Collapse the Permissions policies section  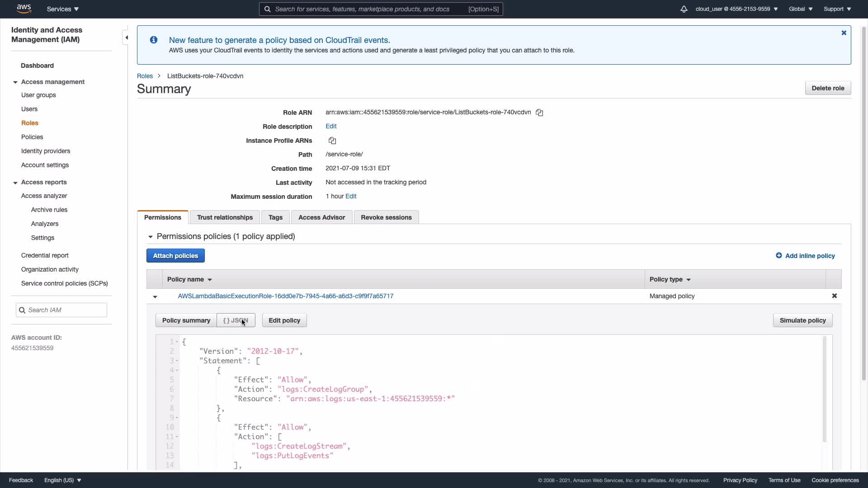tap(151, 237)
